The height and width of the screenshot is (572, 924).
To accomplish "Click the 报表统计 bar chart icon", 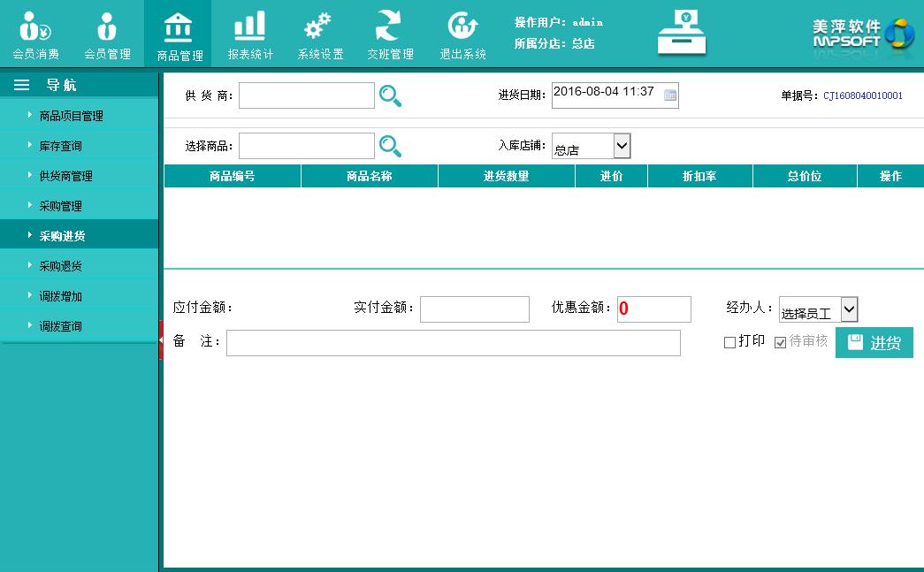I will point(250,27).
